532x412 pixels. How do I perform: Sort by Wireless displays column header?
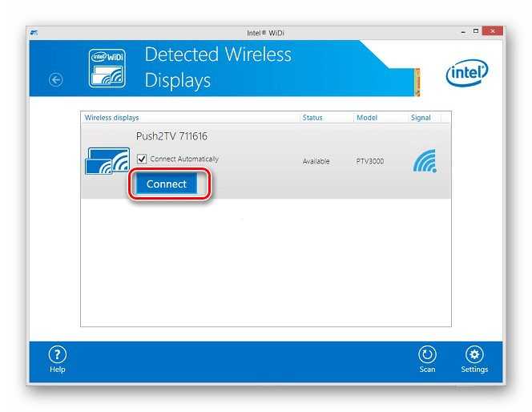click(x=111, y=118)
